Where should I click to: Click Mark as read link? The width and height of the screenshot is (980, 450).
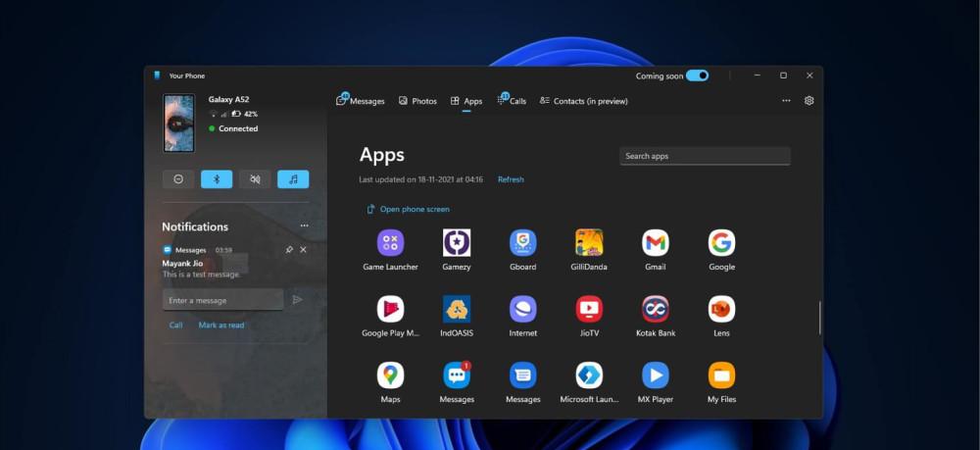(221, 325)
